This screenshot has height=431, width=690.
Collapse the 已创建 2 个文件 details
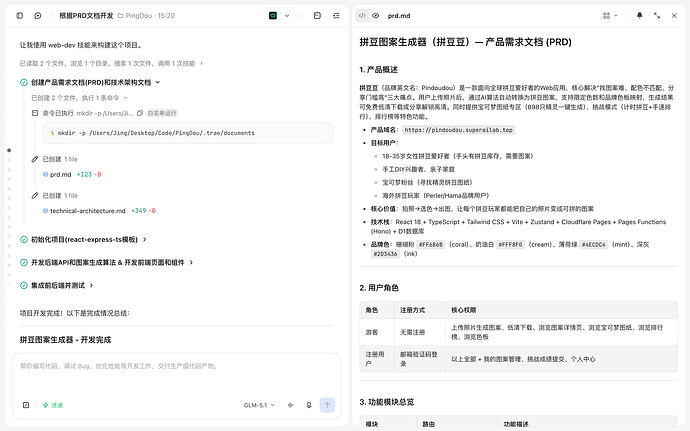[x=125, y=98]
